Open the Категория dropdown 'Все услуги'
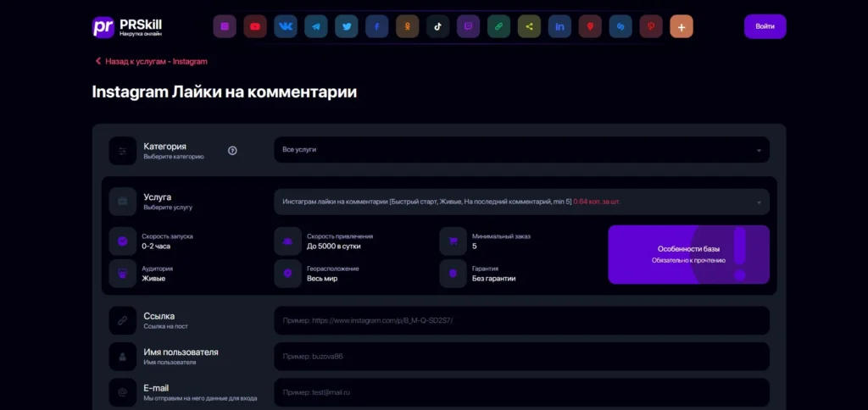The height and width of the screenshot is (410, 868). (521, 150)
